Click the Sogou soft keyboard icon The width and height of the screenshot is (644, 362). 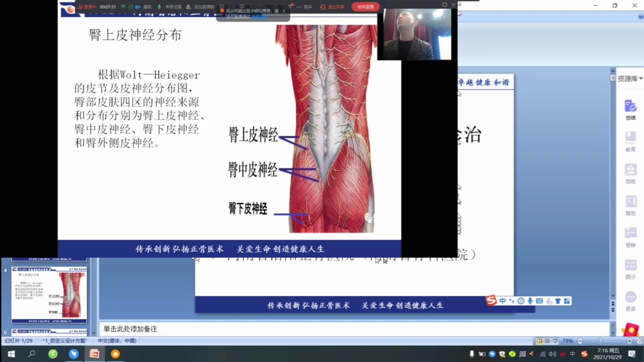[539, 301]
